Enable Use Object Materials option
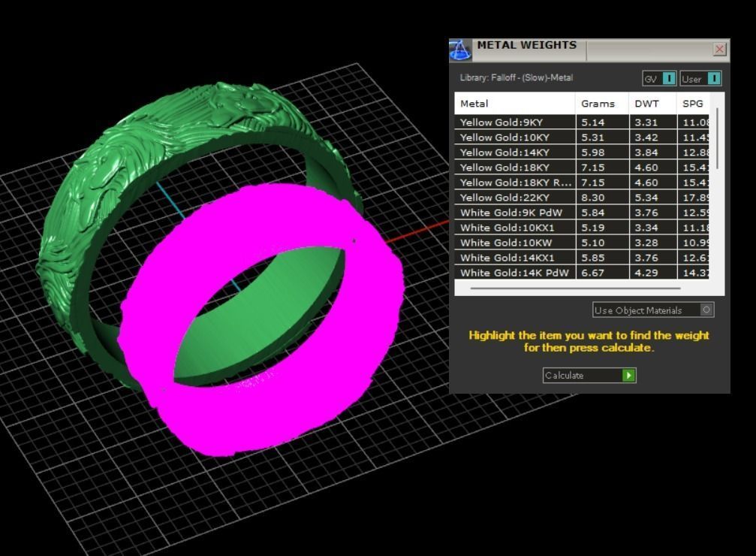This screenshot has height=556, width=756. click(653, 310)
